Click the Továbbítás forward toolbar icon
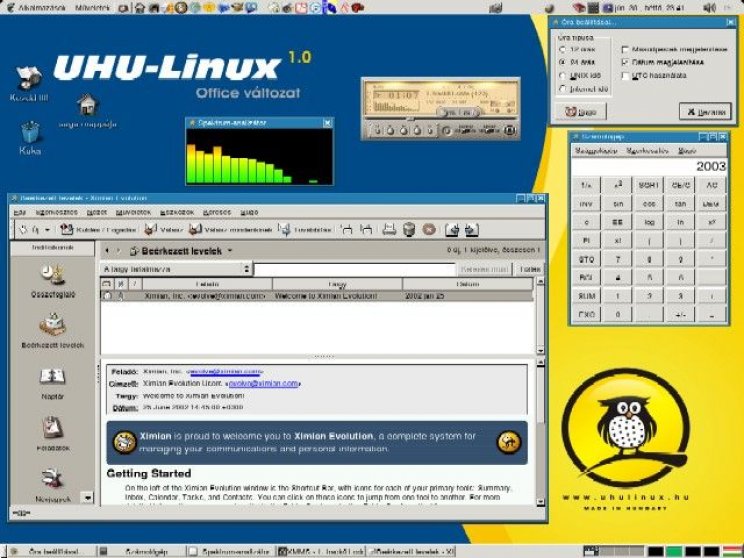The width and height of the screenshot is (744, 558). tap(284, 230)
